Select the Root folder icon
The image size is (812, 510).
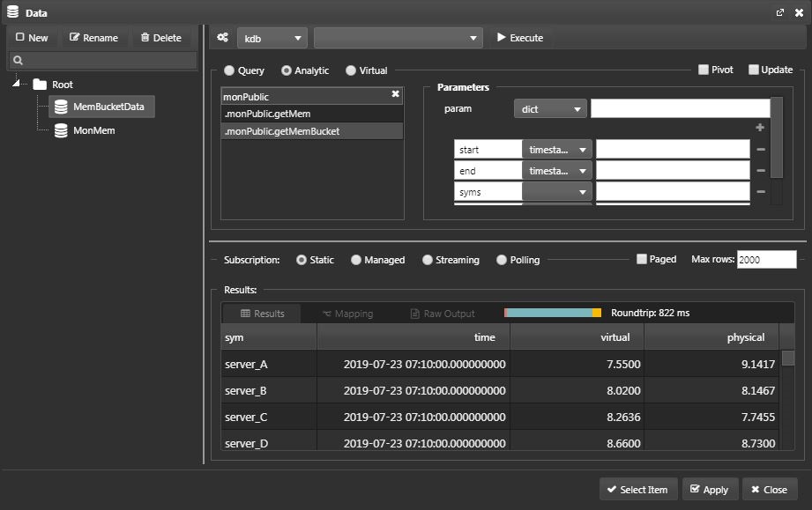[x=40, y=85]
